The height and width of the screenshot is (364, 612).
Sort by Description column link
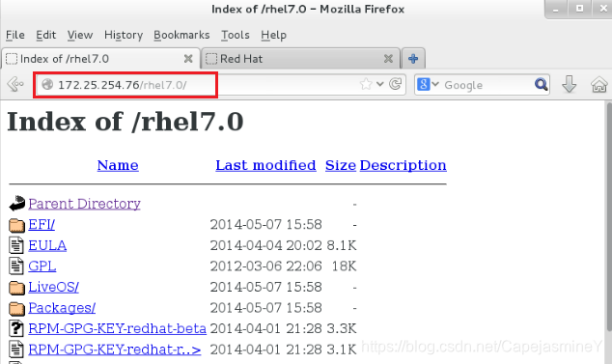[403, 165]
